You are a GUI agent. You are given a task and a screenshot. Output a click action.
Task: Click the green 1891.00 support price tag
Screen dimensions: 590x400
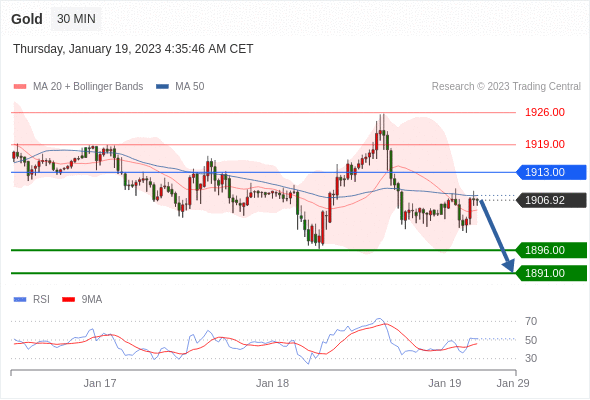(x=551, y=273)
